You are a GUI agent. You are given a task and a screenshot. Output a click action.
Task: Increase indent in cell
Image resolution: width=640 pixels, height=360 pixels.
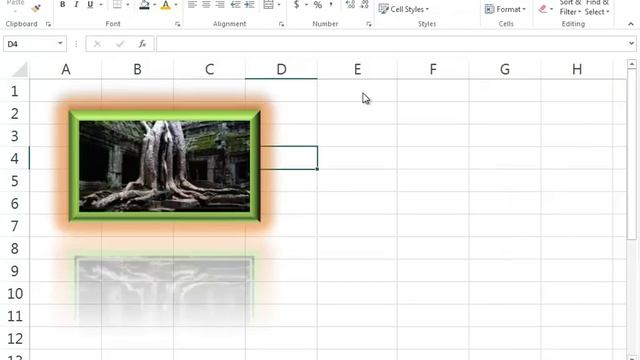pyautogui.click(x=249, y=4)
